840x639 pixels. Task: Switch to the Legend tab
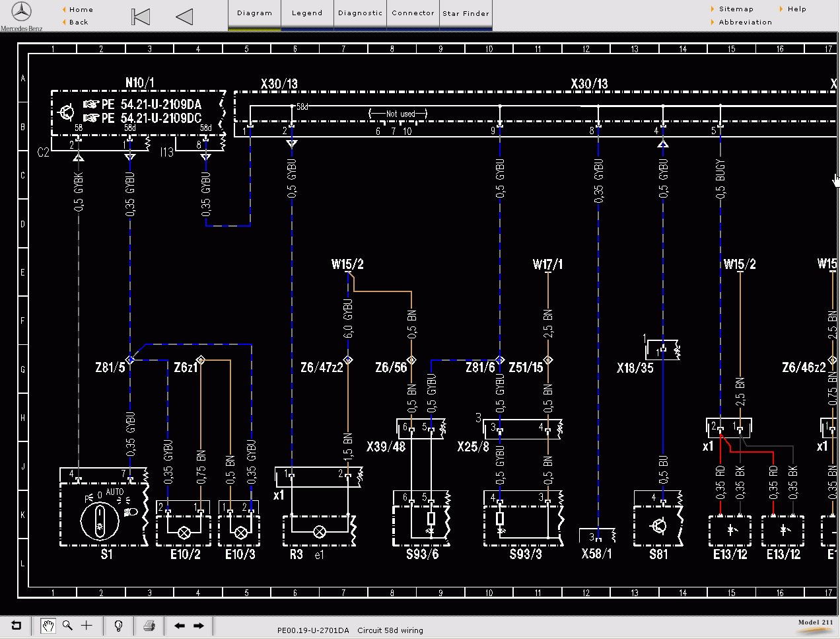click(306, 13)
